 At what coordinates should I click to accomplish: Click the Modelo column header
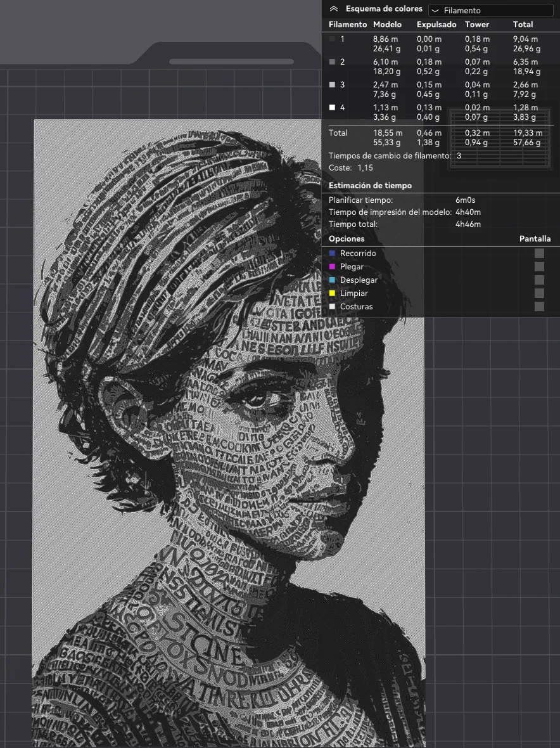(x=387, y=24)
